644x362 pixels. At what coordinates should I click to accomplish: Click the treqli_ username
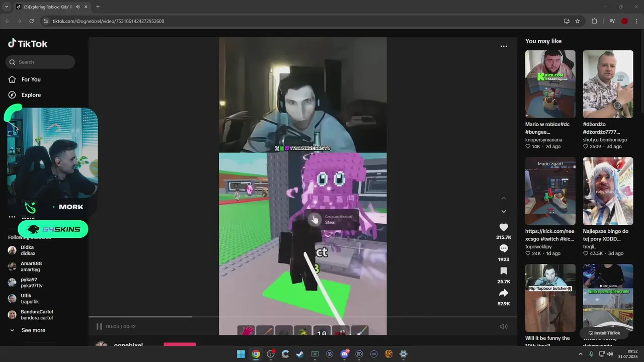click(x=590, y=247)
